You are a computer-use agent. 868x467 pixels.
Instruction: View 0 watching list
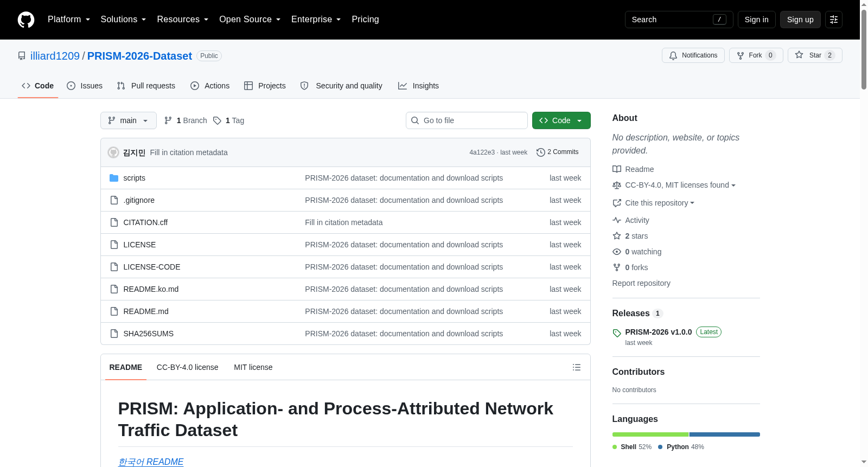point(637,252)
